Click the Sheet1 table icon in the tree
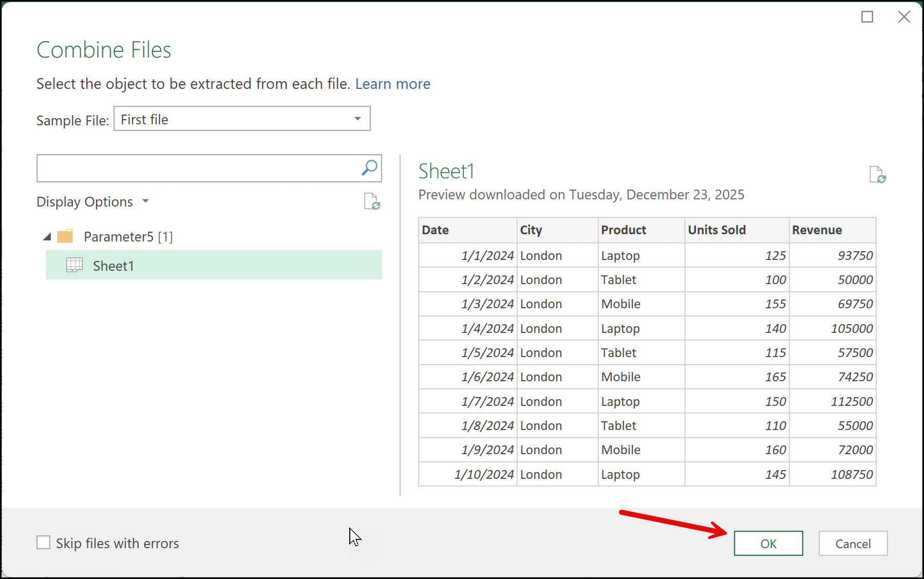The image size is (924, 579). [x=74, y=265]
